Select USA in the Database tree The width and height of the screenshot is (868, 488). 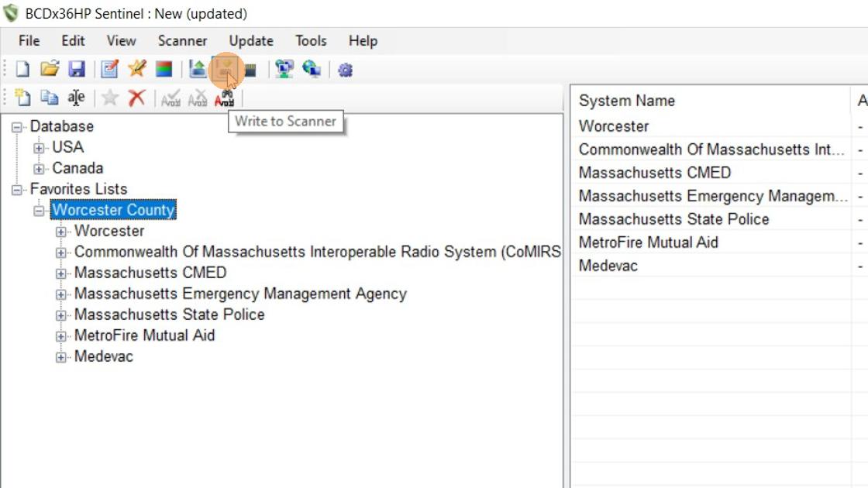coord(67,147)
